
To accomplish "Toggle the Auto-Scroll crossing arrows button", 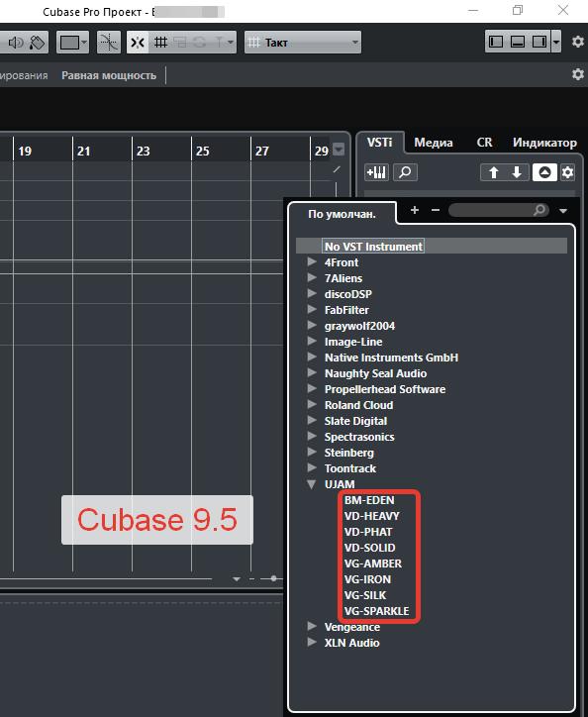I will (138, 43).
